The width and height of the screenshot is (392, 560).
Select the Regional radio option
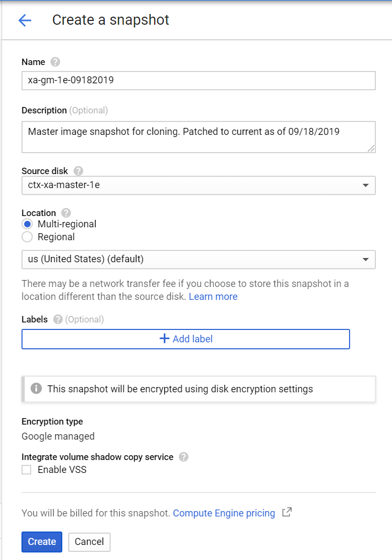pyautogui.click(x=27, y=237)
